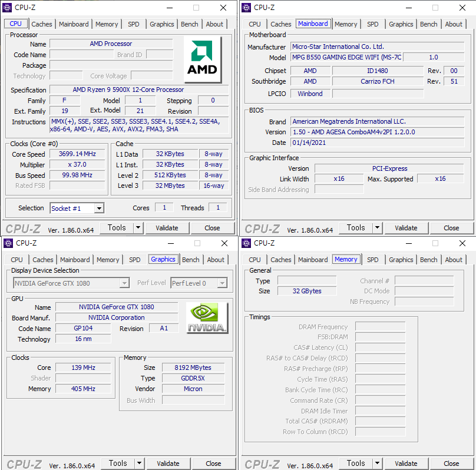This screenshot has width=476, height=470.
Task: Go to the About tab in the Mainboard window
Action: coord(454,24)
